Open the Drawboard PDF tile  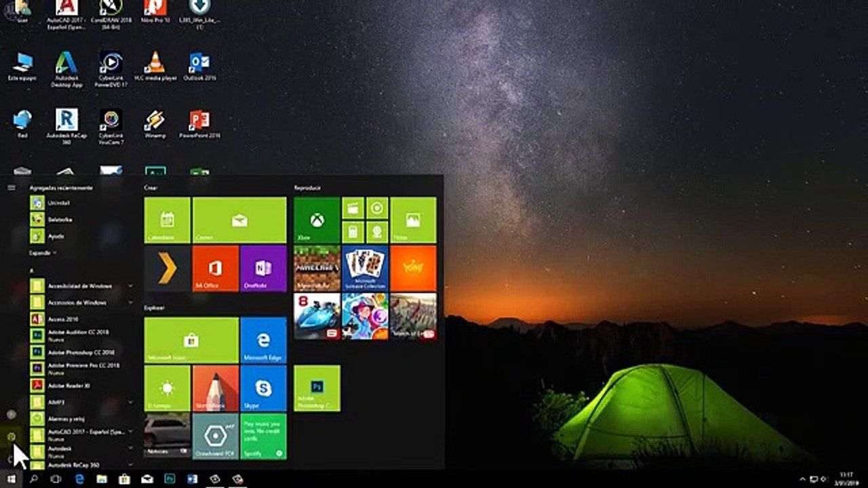click(216, 436)
